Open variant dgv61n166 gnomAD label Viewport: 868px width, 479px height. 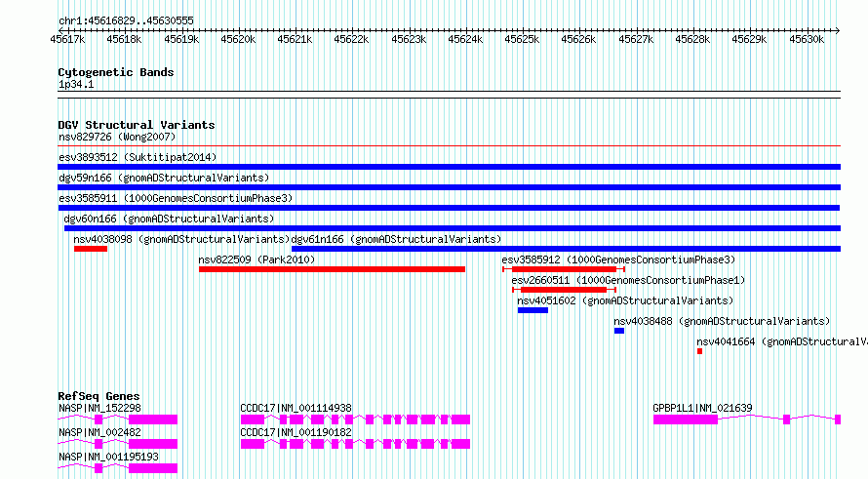pyautogui.click(x=396, y=239)
